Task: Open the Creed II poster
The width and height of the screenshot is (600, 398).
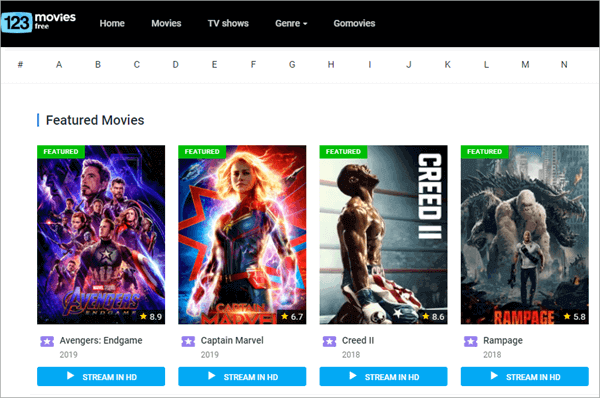Action: coord(383,235)
